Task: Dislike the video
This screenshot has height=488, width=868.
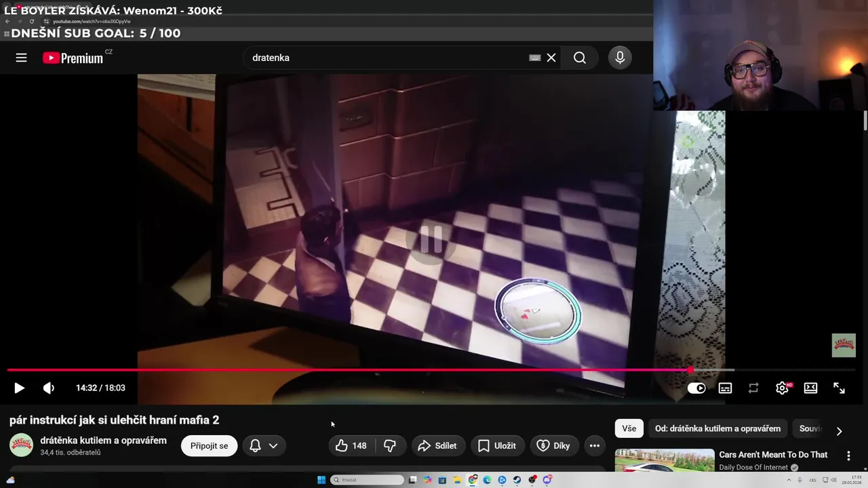Action: click(390, 445)
